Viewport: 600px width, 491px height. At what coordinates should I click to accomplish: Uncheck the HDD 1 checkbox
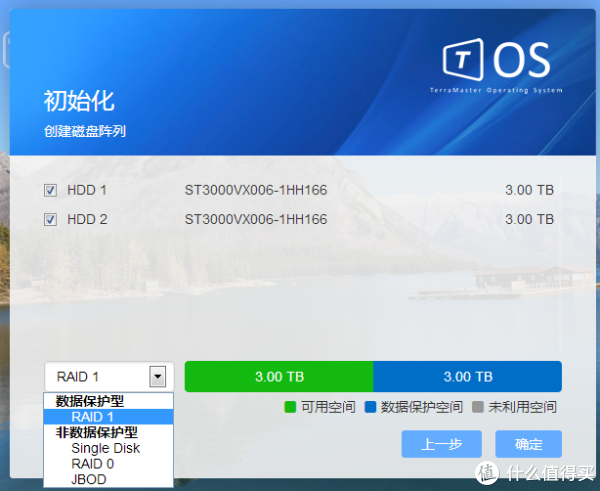tap(51, 190)
